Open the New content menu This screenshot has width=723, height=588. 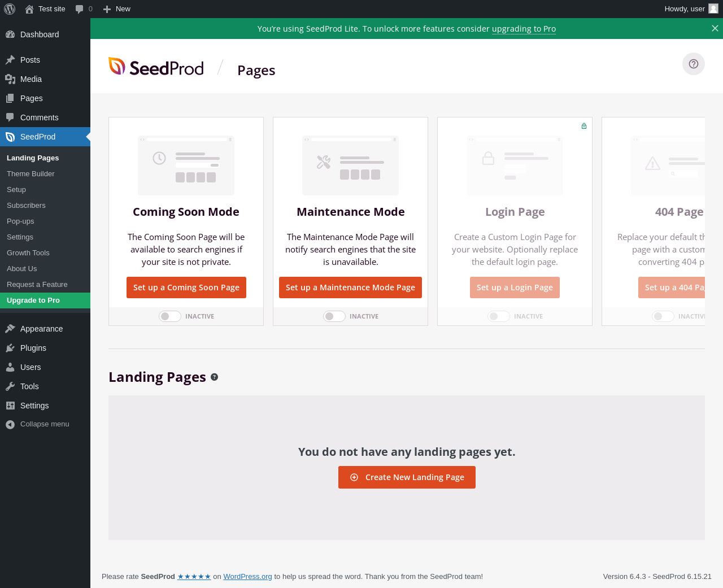(x=117, y=9)
